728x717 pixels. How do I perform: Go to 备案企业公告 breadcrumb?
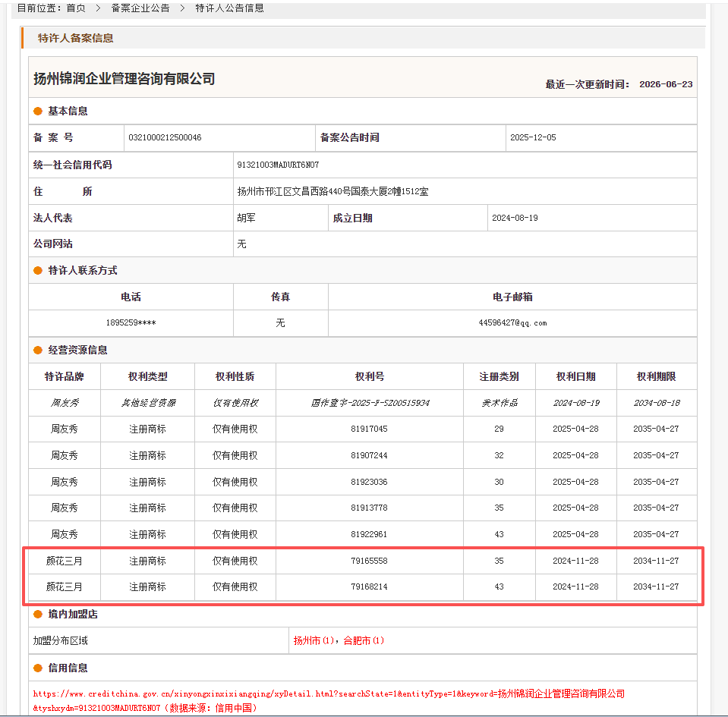[140, 8]
